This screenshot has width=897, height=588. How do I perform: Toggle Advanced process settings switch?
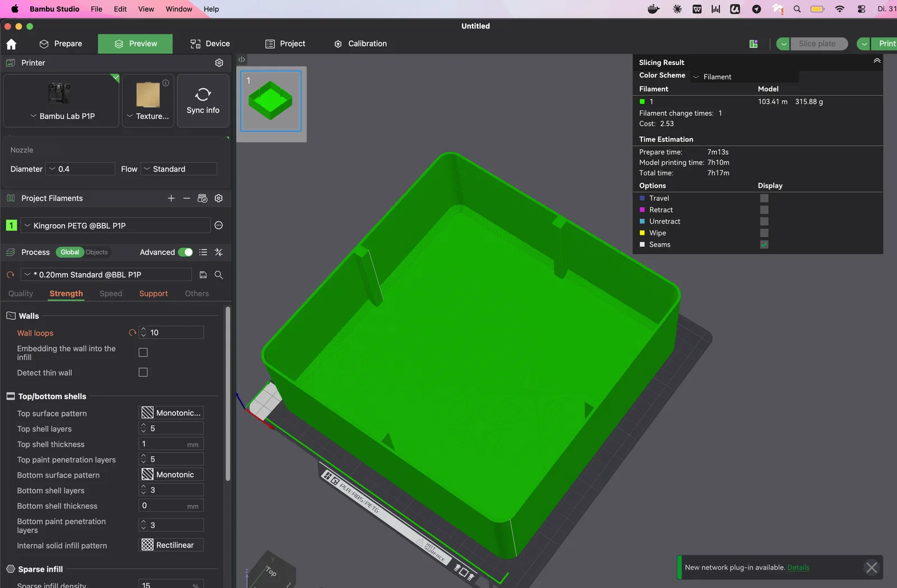[185, 252]
